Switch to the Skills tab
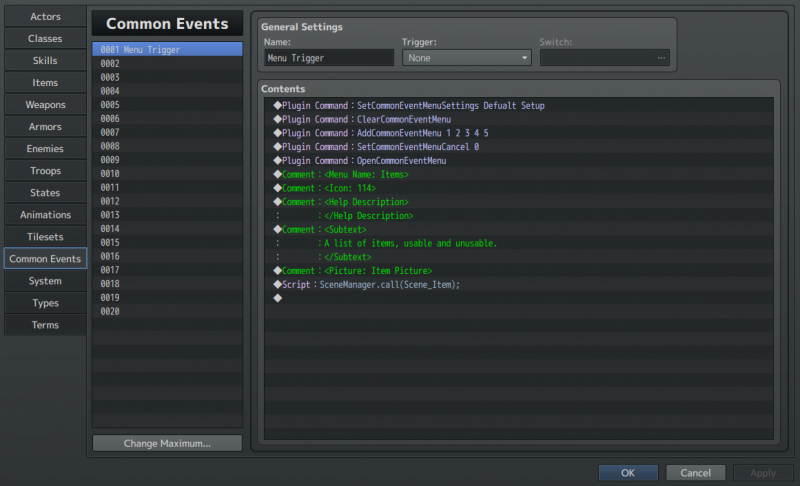 (45, 60)
